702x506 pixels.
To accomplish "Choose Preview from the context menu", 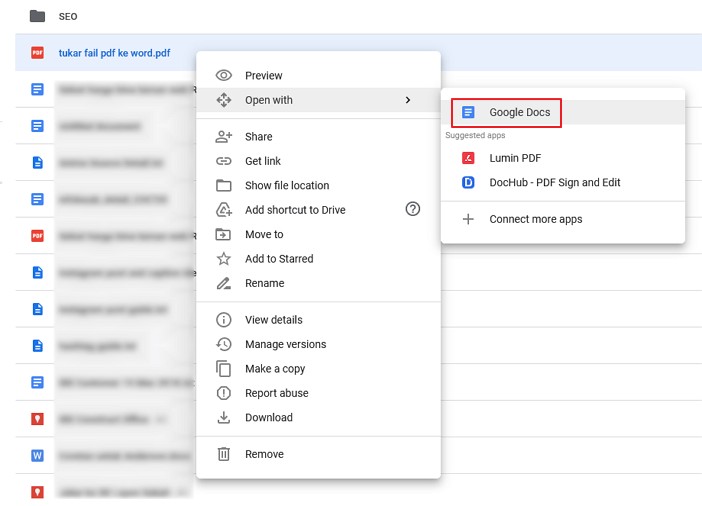I will click(x=318, y=75).
